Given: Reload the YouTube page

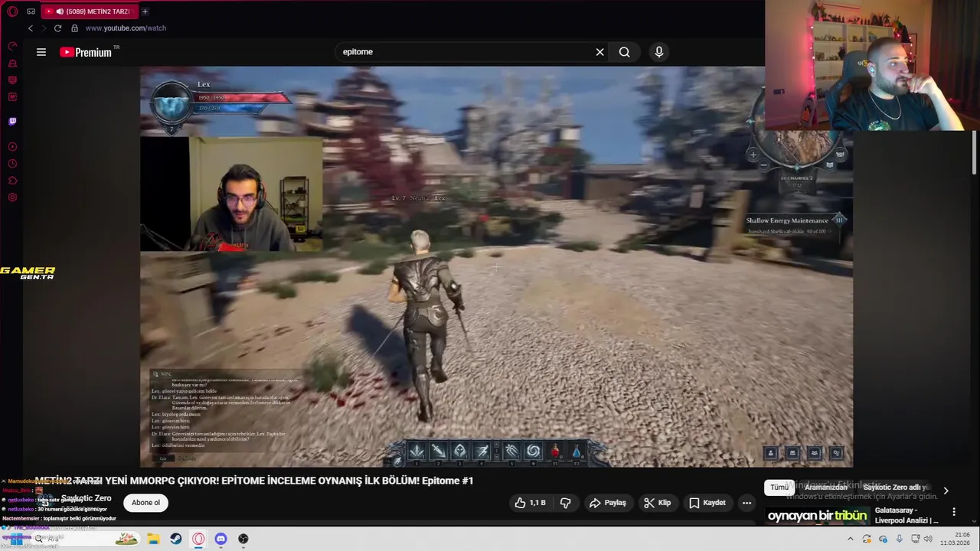Looking at the screenshot, I should (x=57, y=28).
